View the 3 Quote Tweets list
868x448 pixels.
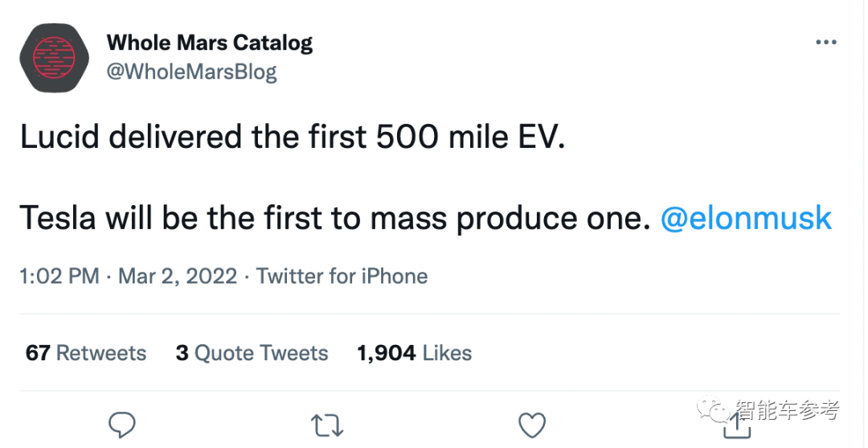(x=252, y=353)
